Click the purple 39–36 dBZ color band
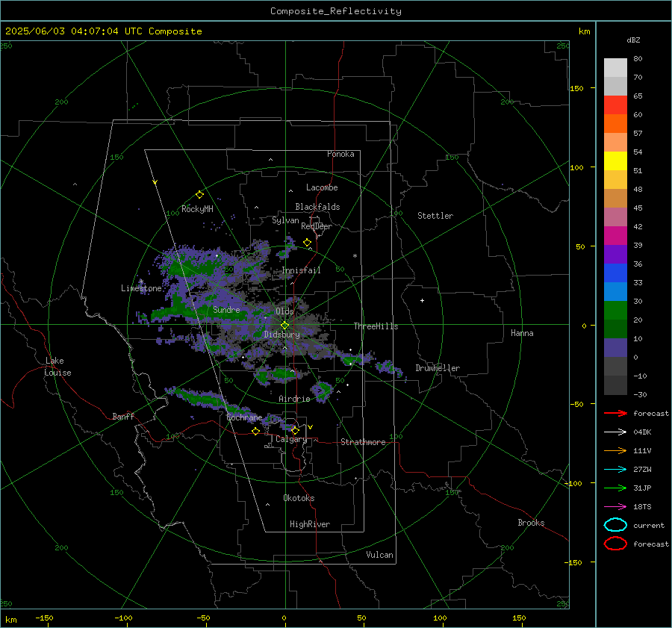672x628 pixels. [x=615, y=255]
